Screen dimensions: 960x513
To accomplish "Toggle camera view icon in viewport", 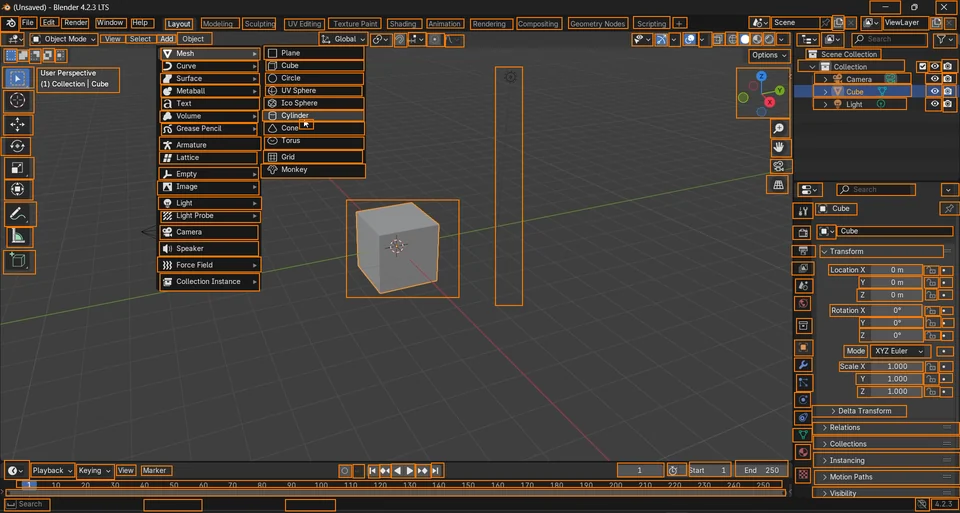I will (779, 166).
